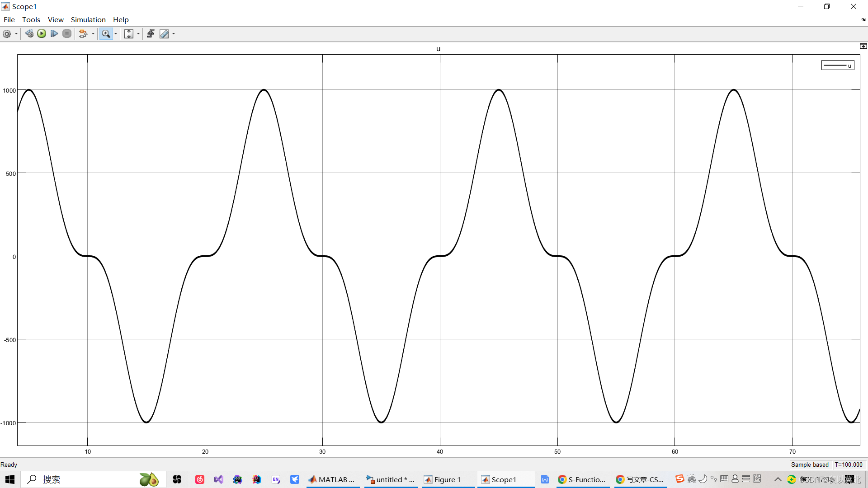Expand the Measurements dropdown arrow
This screenshot has width=868, height=488.
[174, 34]
